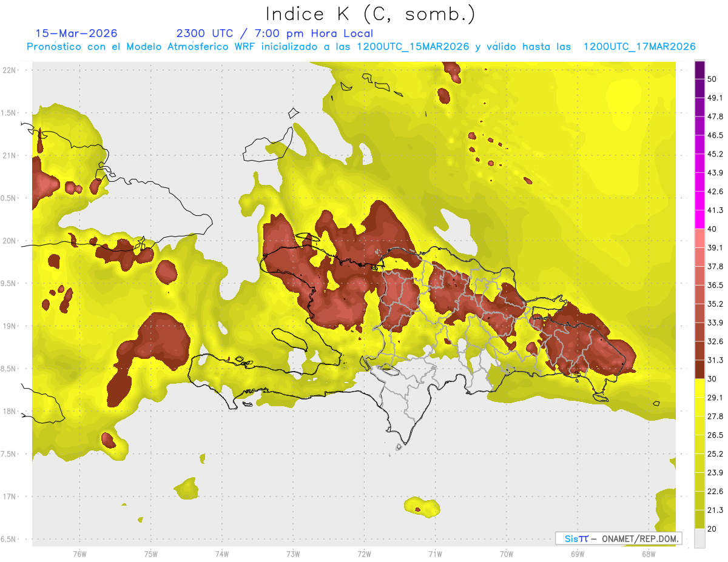This screenshot has width=728, height=562.
Task: Click the '72W' longitude label
Action: tap(364, 554)
